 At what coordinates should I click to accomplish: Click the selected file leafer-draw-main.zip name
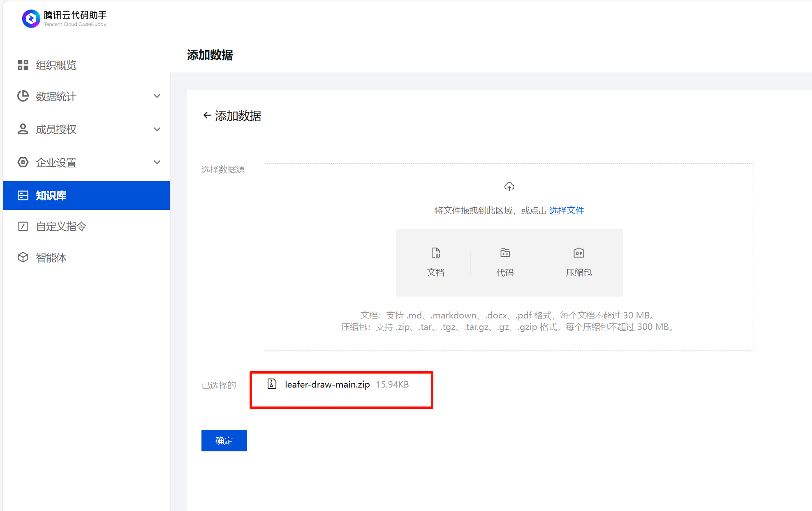pos(327,384)
